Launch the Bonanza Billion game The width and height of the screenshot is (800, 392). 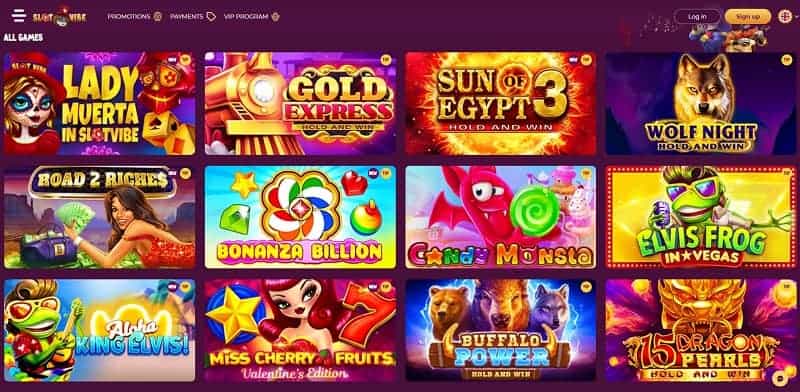(300, 217)
